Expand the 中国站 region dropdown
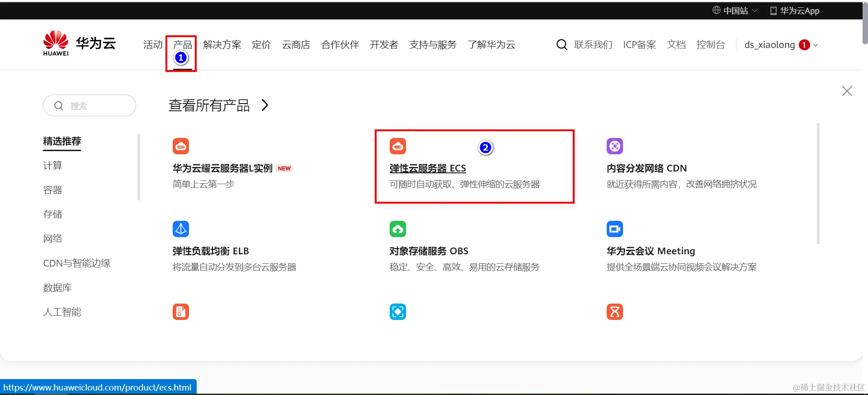 (755, 10)
